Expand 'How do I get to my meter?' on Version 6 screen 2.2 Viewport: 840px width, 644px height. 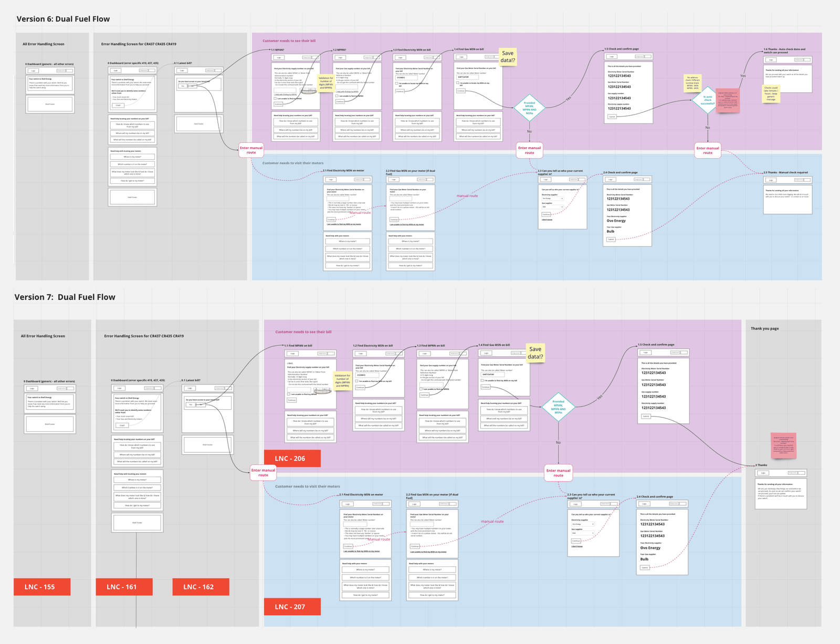(x=411, y=265)
